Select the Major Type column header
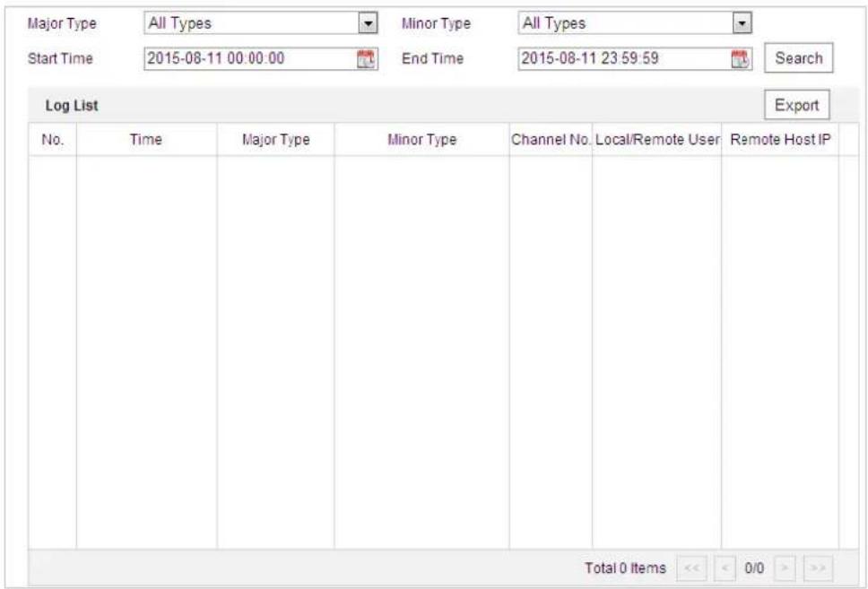 (275, 140)
